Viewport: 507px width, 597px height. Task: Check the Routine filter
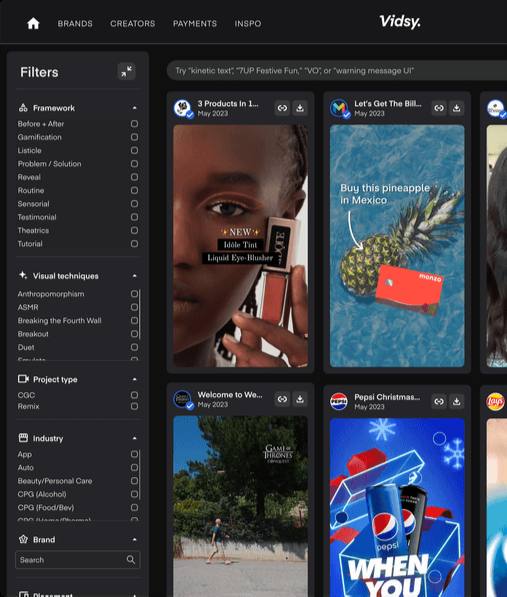click(x=134, y=190)
